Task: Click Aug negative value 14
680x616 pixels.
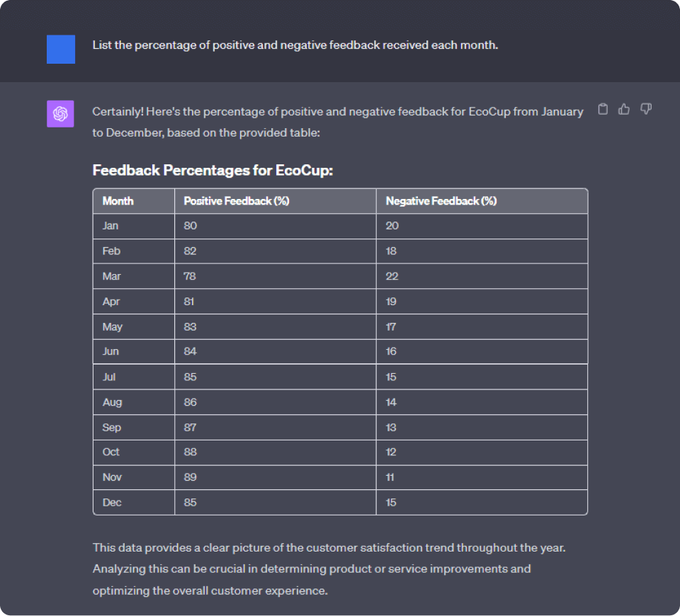Action: point(391,402)
